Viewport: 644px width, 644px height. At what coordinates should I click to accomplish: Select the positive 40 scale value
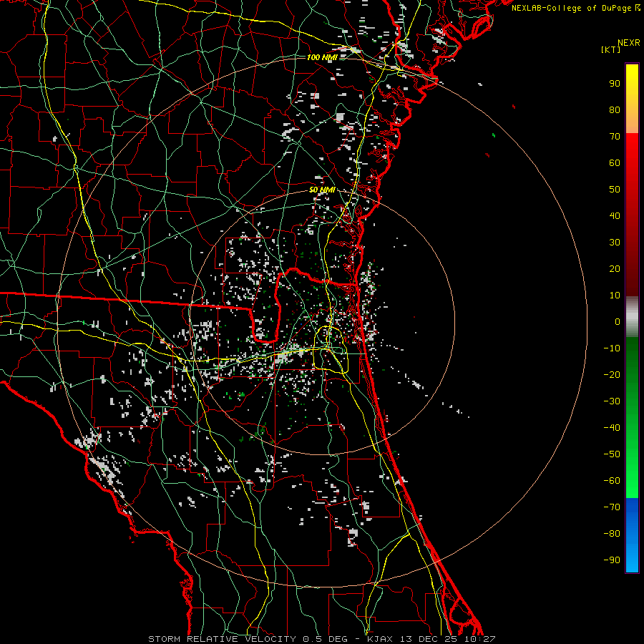pyautogui.click(x=615, y=215)
